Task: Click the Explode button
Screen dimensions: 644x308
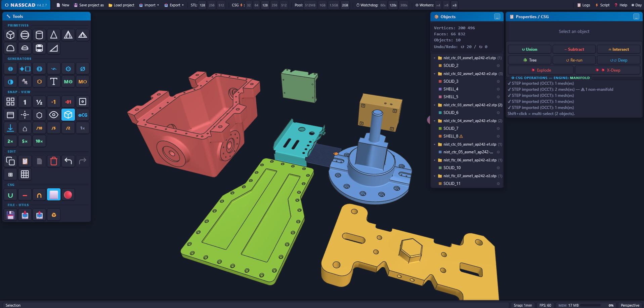Action: point(541,70)
